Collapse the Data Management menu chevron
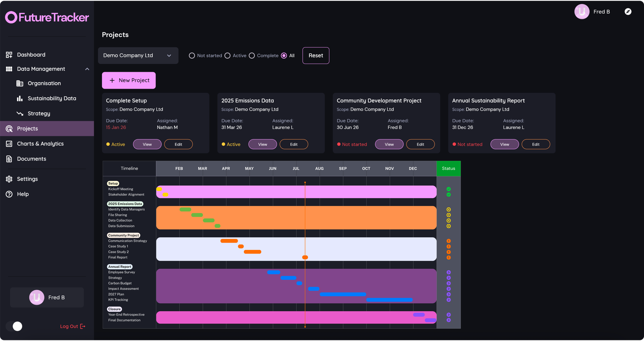Screen dimensions: 644x341 coord(87,69)
